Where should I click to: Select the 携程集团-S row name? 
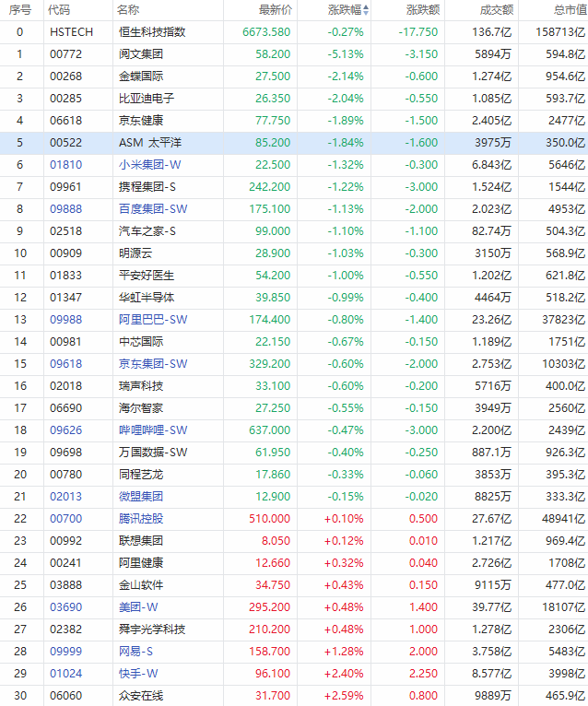click(x=147, y=187)
